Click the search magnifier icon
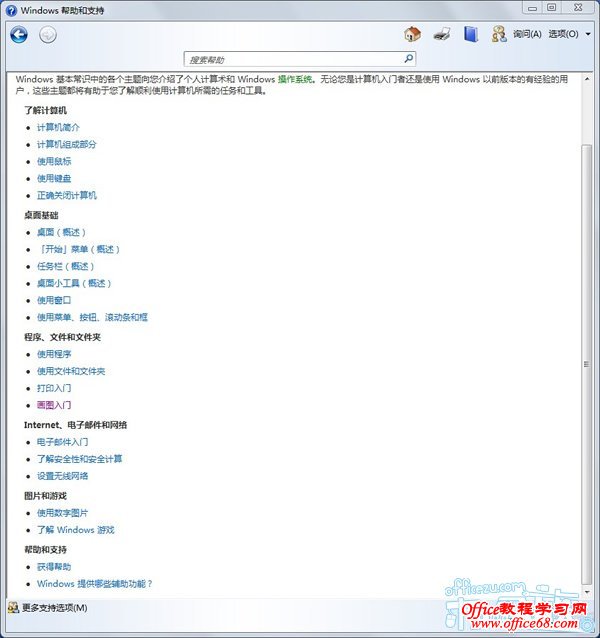Screen dimensions: 600x638 408,59
